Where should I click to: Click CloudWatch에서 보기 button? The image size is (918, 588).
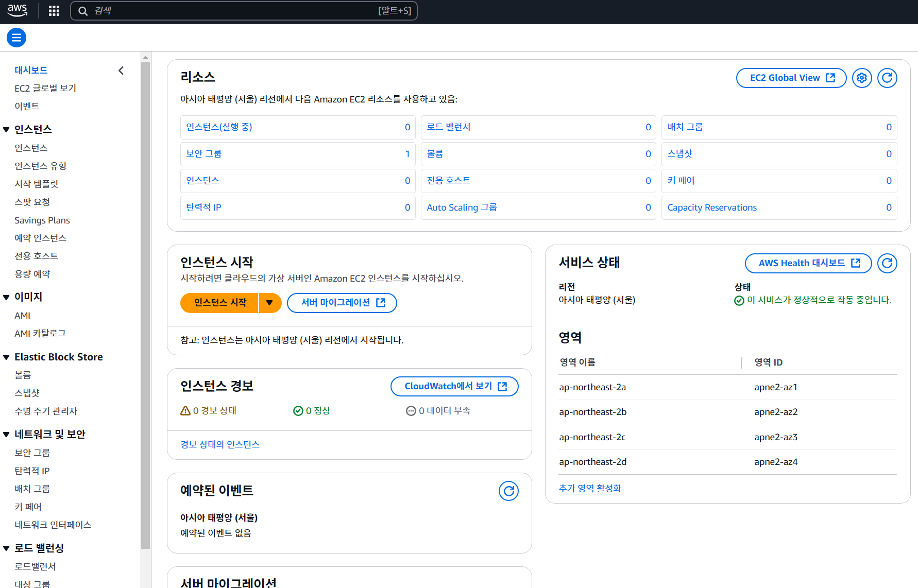454,386
